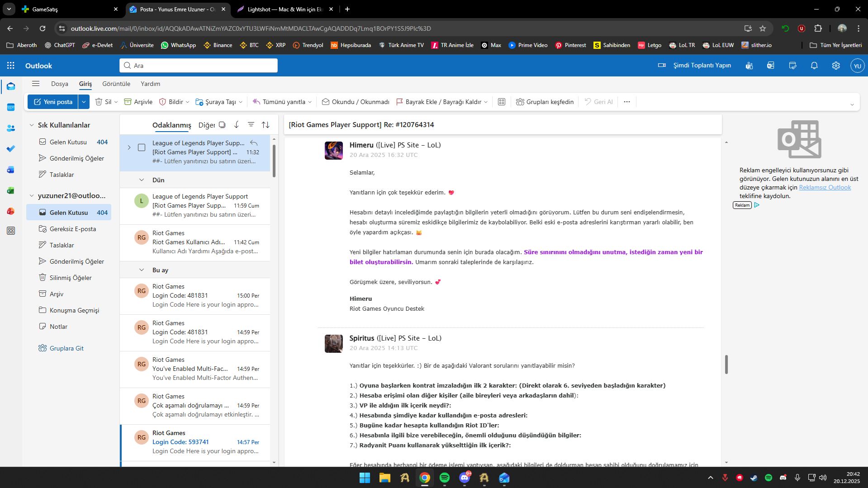Open Silinmiş Öğeler folder
This screenshot has height=488, width=868.
click(x=69, y=278)
